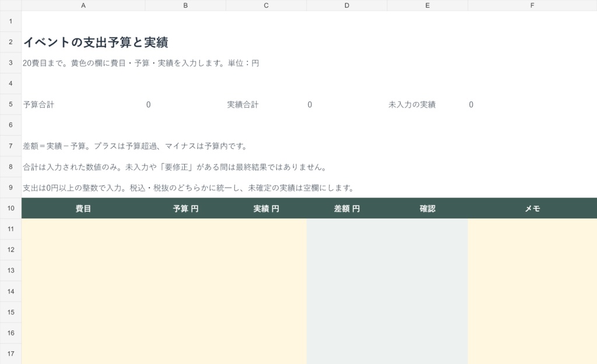Viewport: 597px width, 364px height.
Task: Select row 7 header
Action: coord(10,146)
